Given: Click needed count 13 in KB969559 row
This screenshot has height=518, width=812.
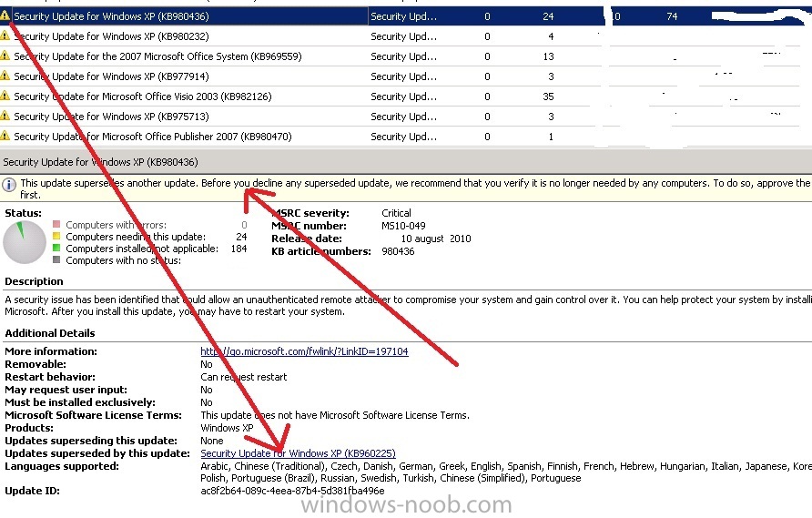Looking at the screenshot, I should (548, 56).
